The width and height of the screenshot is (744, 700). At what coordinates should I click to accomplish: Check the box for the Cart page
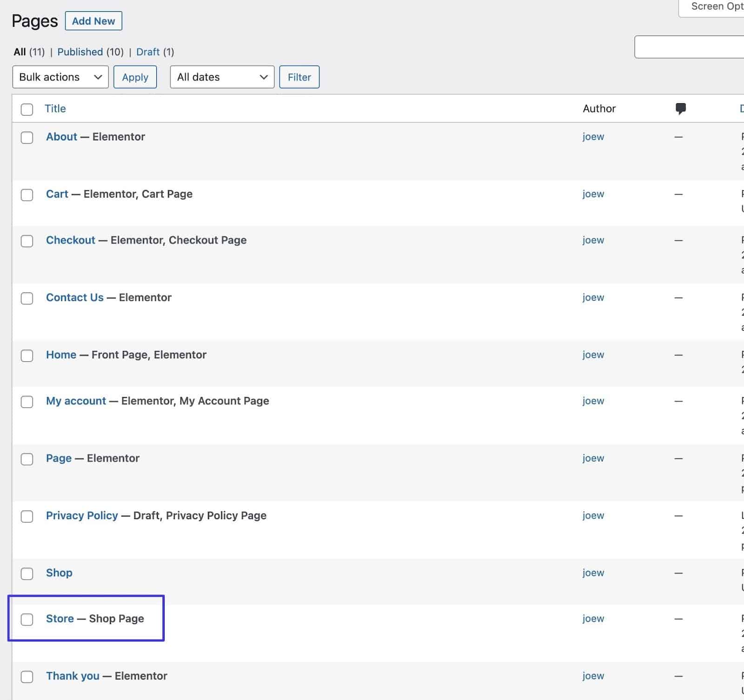(x=27, y=195)
